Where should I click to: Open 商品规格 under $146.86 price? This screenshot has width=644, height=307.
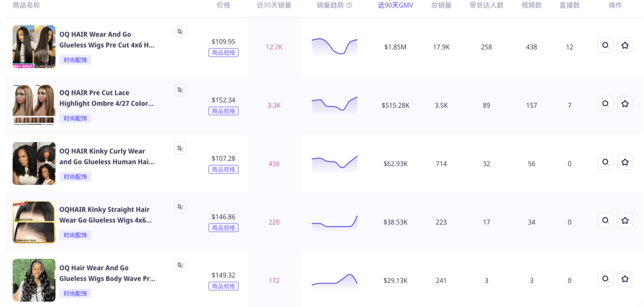tap(224, 228)
